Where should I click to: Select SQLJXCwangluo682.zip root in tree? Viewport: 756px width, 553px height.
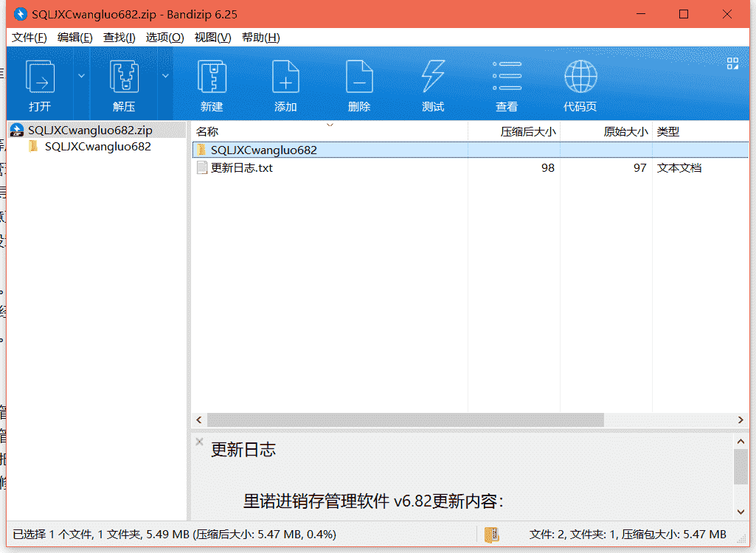[90, 131]
